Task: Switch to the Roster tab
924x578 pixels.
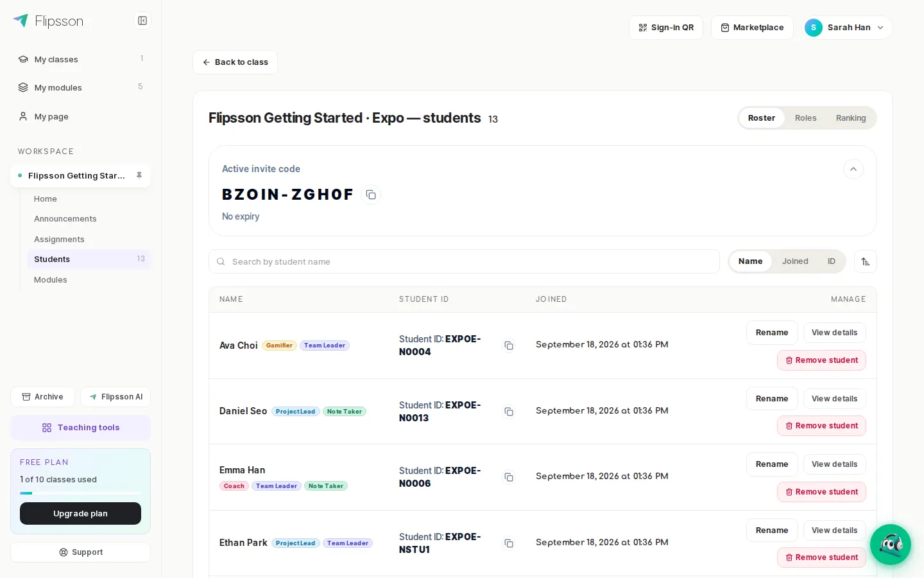Action: coord(762,118)
